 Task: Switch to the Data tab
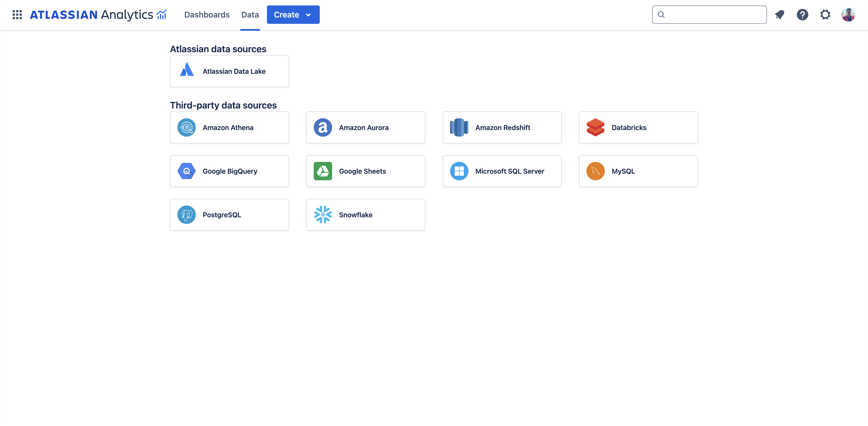pyautogui.click(x=250, y=14)
